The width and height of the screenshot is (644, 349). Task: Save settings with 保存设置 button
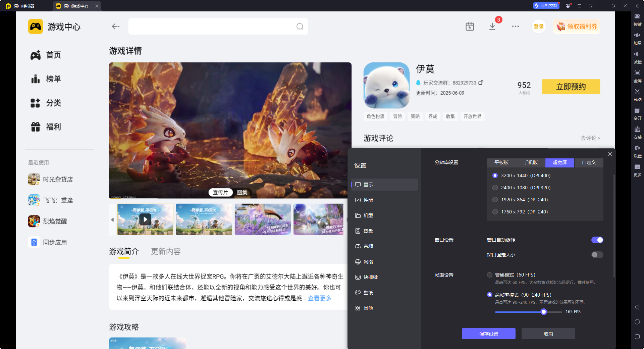pyautogui.click(x=488, y=334)
